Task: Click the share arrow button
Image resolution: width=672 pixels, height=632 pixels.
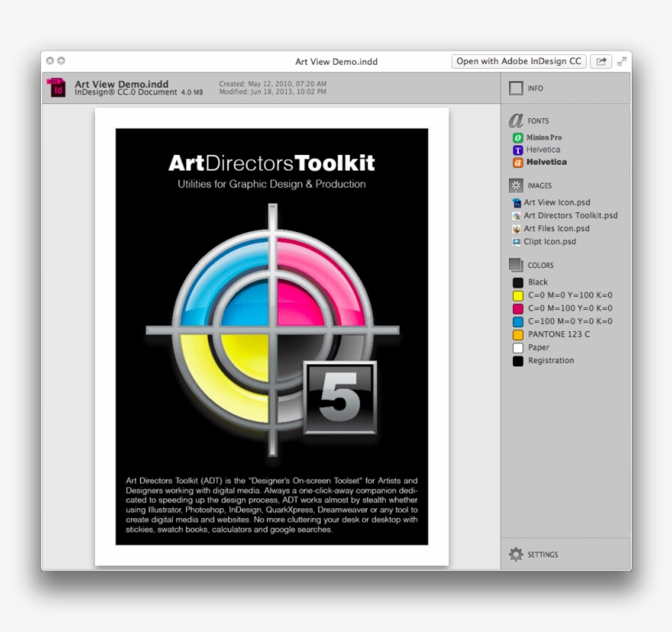Action: [601, 61]
